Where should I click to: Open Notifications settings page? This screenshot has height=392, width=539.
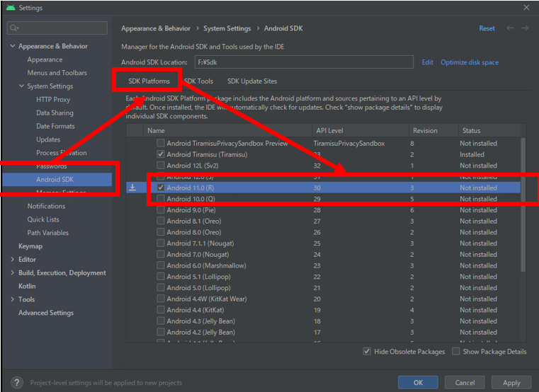(x=46, y=206)
